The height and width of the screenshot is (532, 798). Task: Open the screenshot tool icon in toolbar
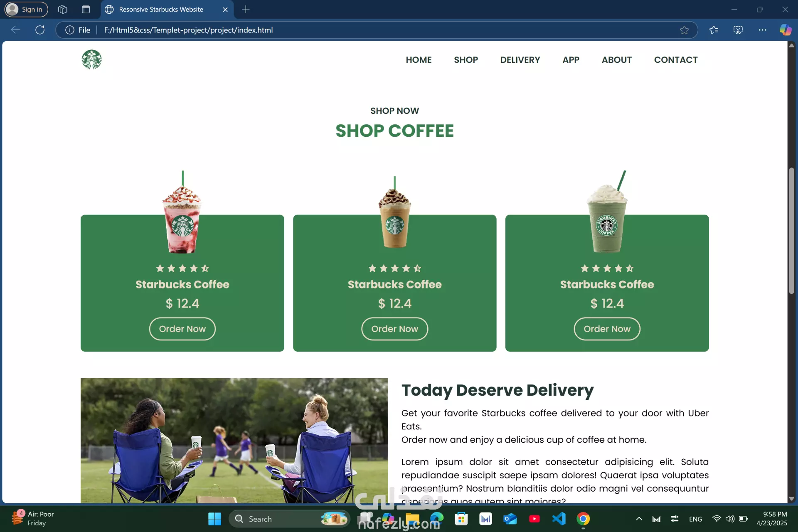click(738, 30)
